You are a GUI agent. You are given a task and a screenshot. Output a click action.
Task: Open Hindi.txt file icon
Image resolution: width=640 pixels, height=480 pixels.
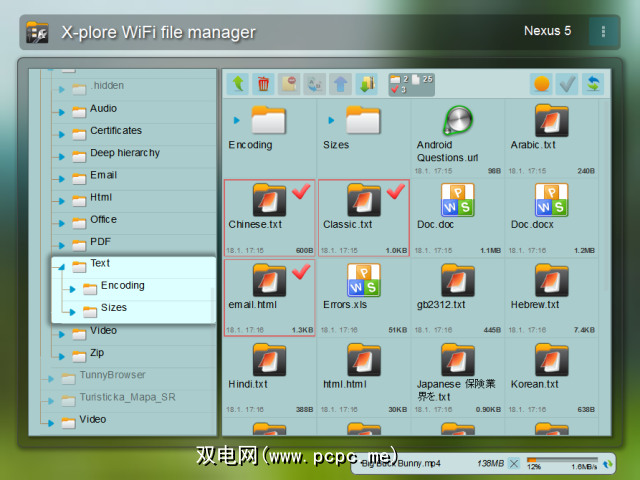click(269, 360)
